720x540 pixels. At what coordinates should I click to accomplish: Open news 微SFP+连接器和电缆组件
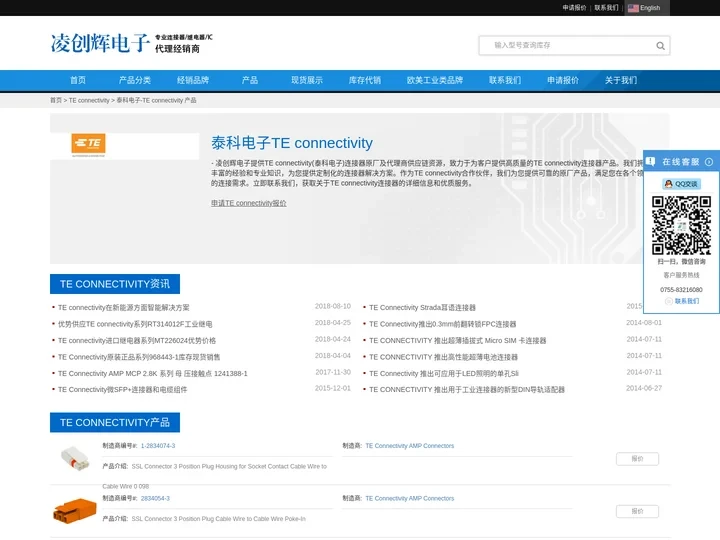point(123,389)
